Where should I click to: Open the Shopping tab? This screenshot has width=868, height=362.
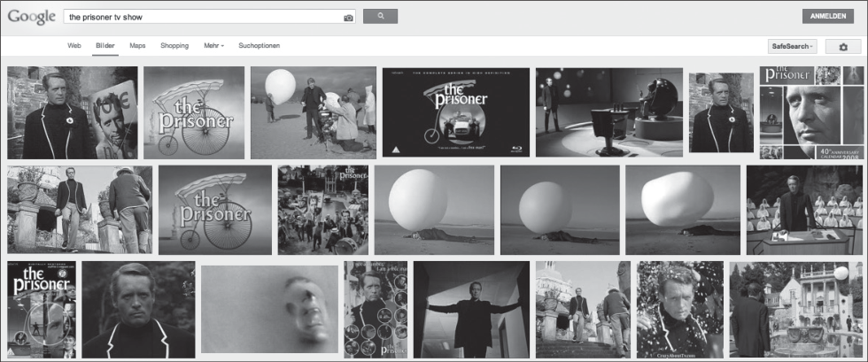pos(174,46)
